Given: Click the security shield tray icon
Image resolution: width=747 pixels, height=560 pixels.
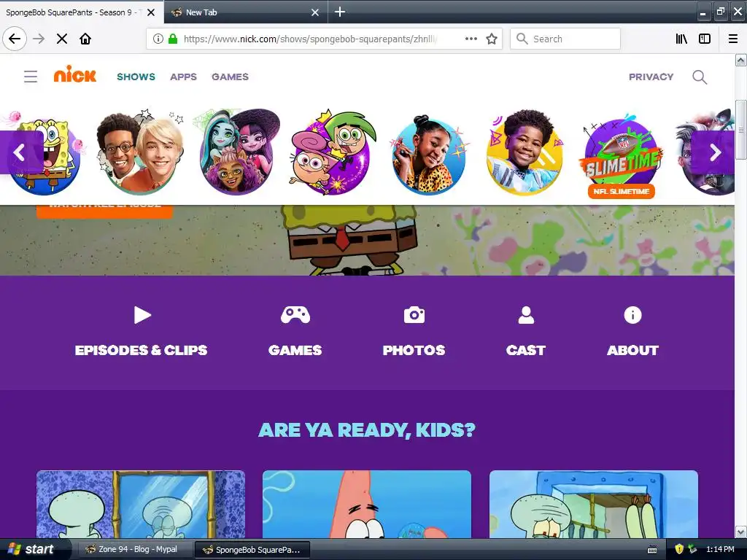Looking at the screenshot, I should click(x=679, y=549).
